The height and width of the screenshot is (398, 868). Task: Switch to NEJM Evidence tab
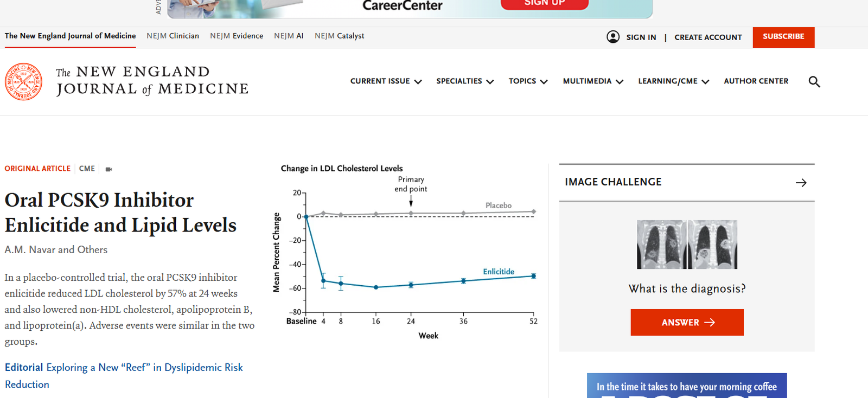pyautogui.click(x=237, y=36)
